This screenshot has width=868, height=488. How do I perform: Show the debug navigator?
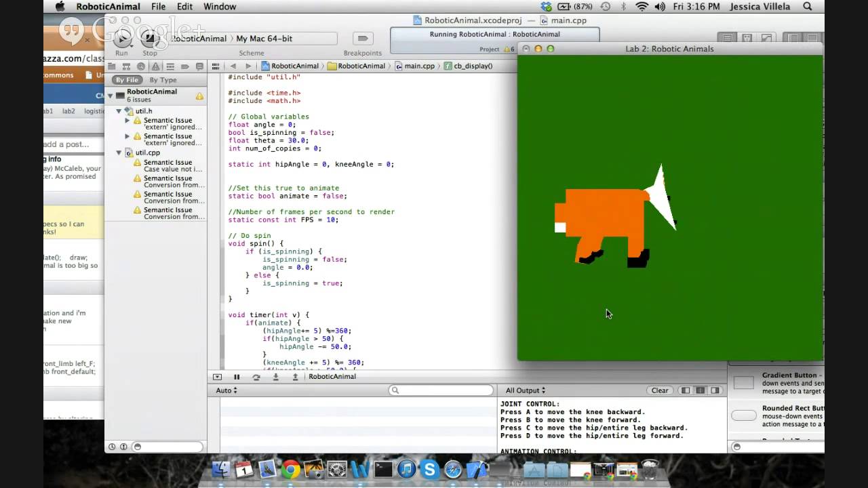170,66
